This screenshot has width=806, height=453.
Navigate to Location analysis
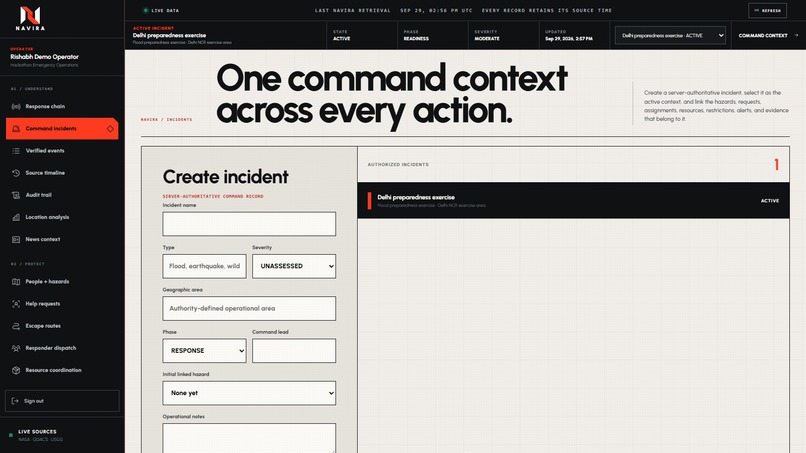[x=62, y=217]
